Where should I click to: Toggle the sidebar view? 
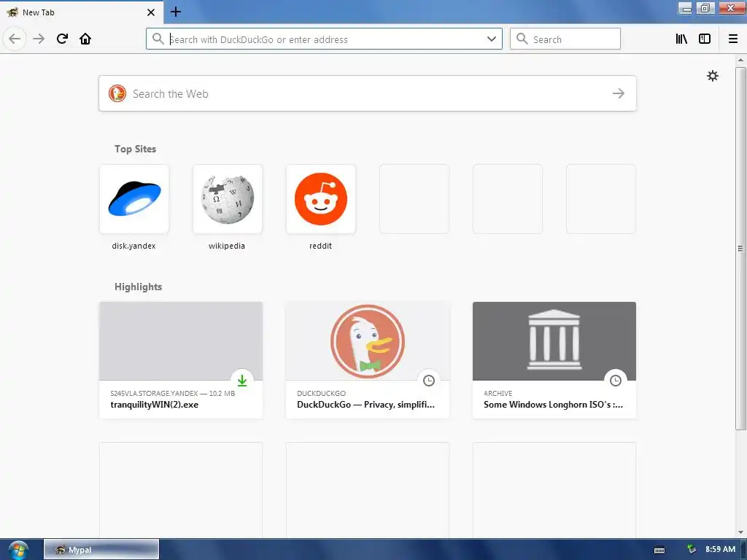coord(705,39)
